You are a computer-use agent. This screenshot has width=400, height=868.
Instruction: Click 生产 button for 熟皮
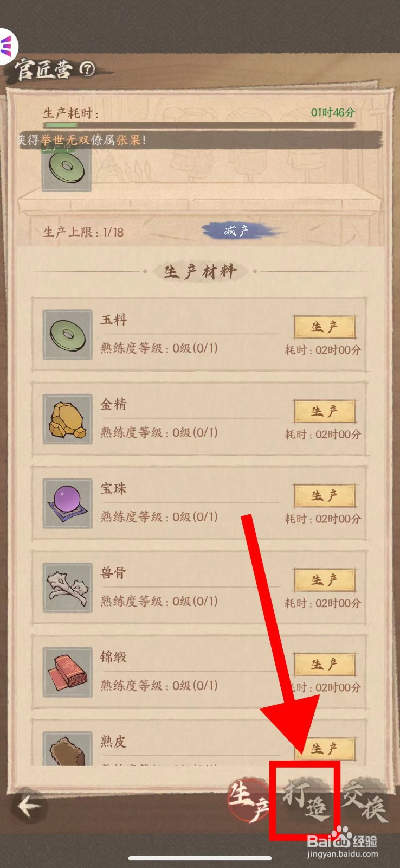(325, 749)
